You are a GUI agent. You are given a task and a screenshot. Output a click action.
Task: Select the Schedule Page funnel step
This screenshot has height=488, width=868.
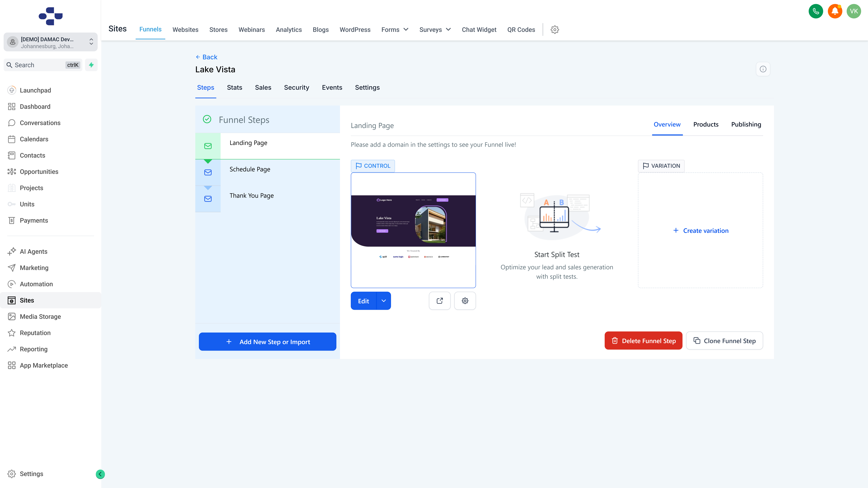(250, 169)
